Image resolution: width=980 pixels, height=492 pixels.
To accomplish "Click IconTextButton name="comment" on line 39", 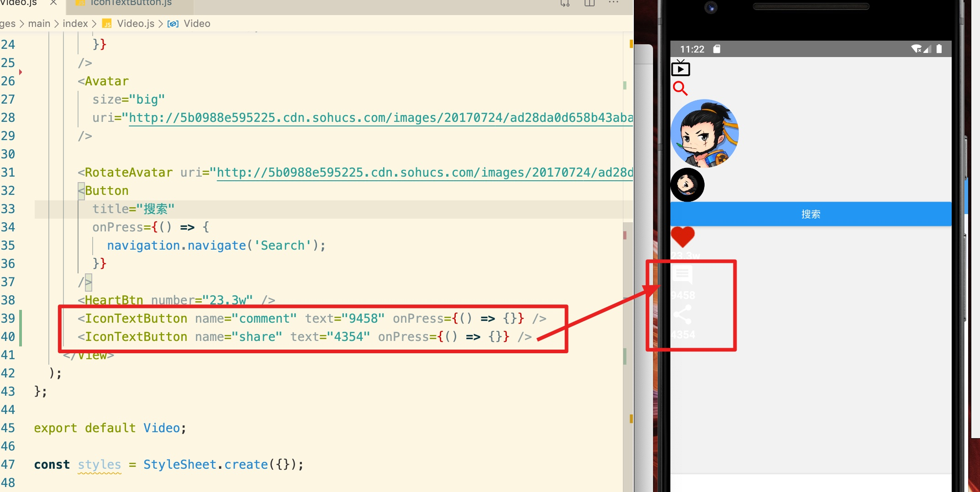I will click(187, 319).
